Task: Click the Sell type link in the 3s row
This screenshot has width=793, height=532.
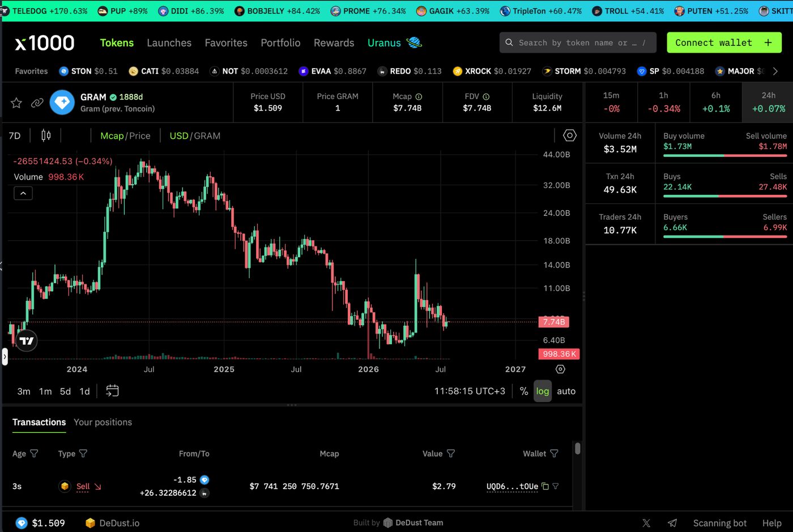Action: point(83,486)
